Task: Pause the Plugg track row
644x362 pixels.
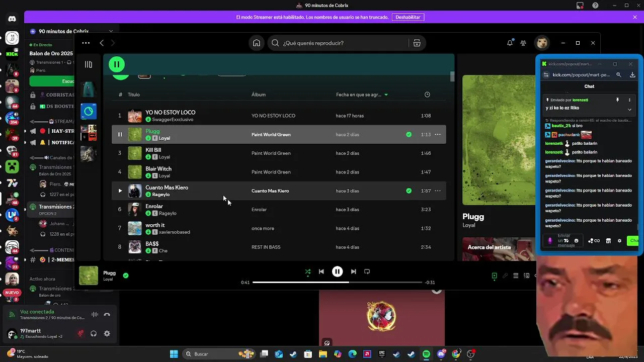Action: [x=120, y=134]
